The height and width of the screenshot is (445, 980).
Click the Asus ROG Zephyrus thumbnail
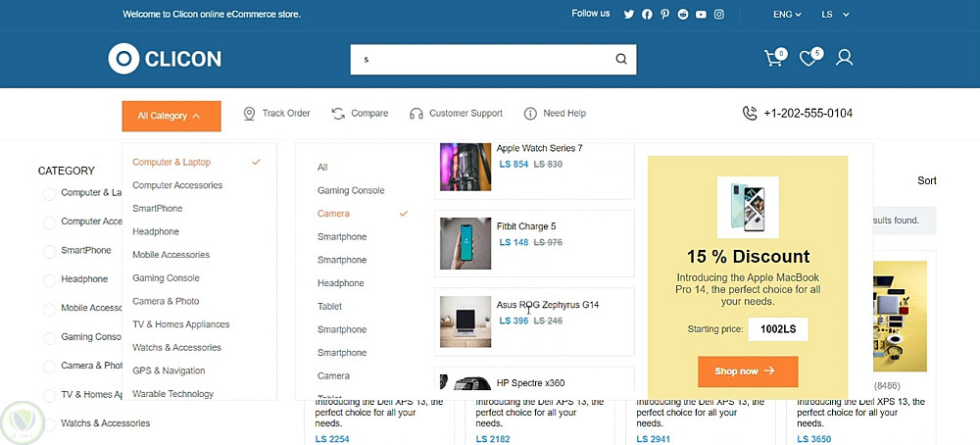coord(465,321)
